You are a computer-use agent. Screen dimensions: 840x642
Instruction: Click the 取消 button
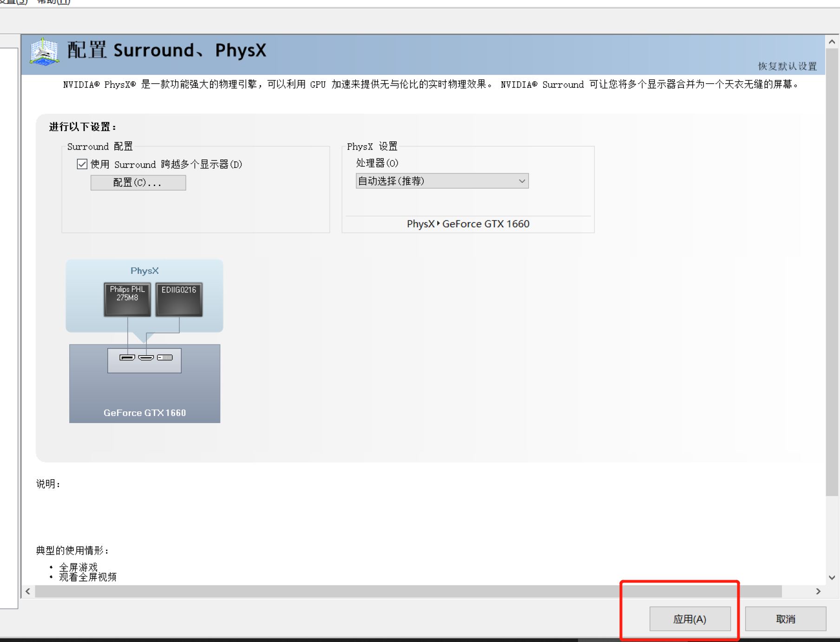click(x=786, y=619)
